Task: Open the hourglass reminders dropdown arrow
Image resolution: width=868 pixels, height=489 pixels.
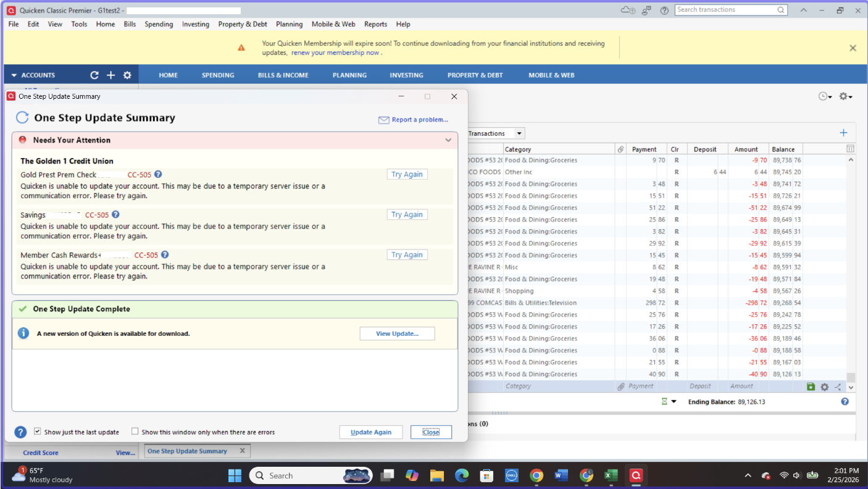Action: click(674, 401)
